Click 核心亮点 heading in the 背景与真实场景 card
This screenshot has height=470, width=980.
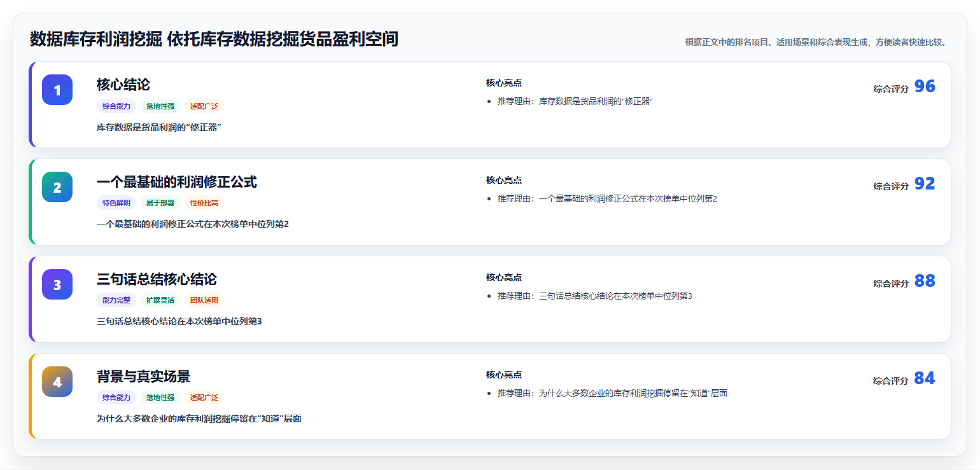coord(504,375)
